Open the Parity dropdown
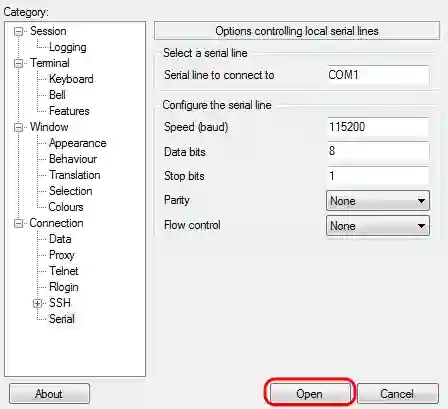This screenshot has height=409, width=448. click(x=378, y=201)
